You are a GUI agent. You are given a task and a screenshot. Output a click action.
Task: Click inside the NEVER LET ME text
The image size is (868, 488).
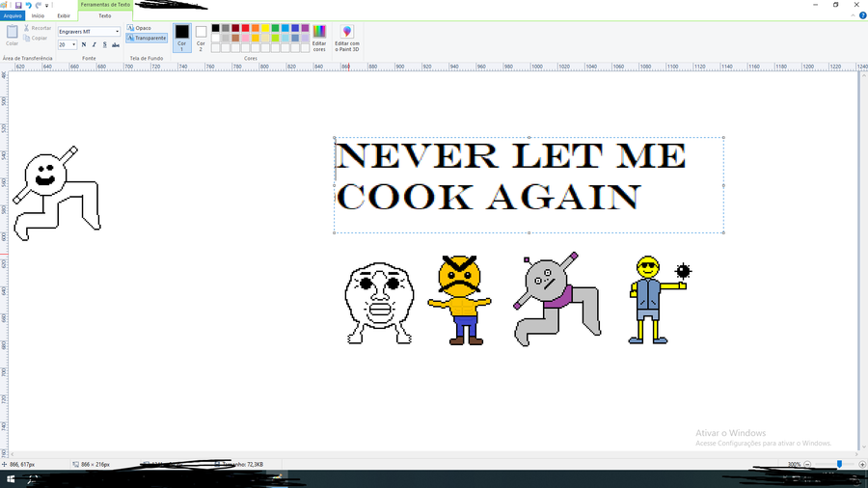pyautogui.click(x=510, y=155)
